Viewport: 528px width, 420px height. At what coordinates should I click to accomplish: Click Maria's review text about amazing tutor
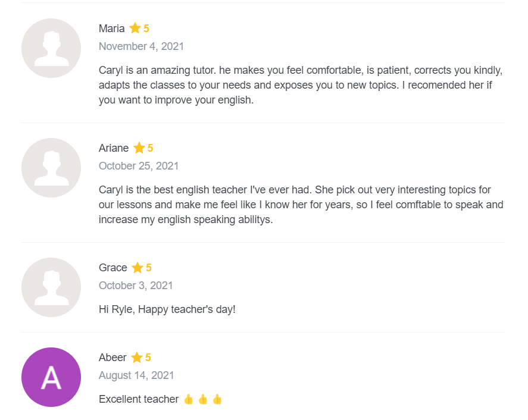click(x=301, y=85)
